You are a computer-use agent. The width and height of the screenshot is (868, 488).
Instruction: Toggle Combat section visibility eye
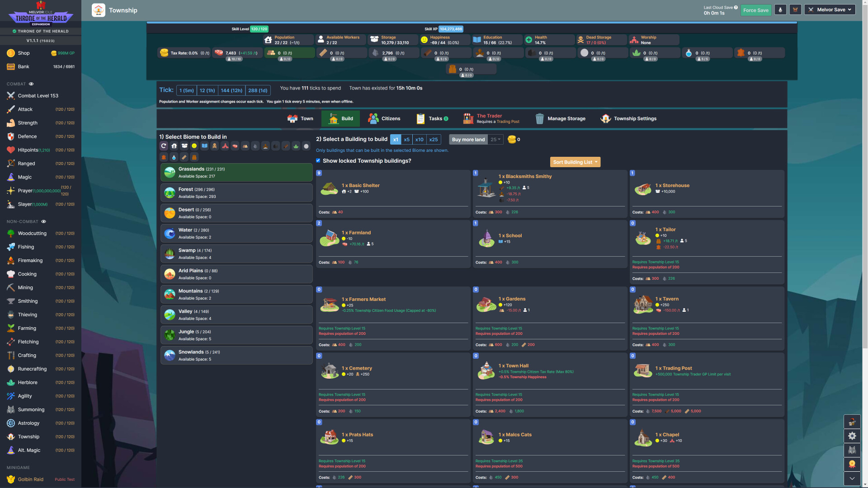(31, 84)
